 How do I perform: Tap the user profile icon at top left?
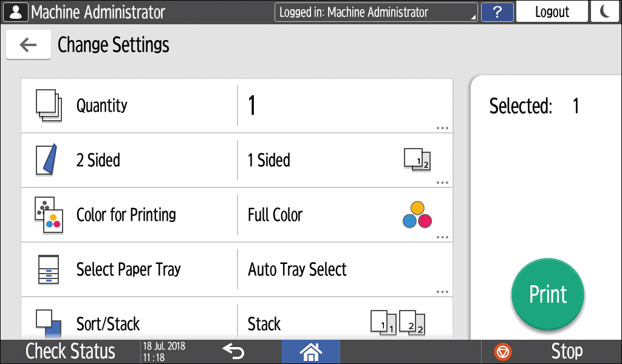15,12
